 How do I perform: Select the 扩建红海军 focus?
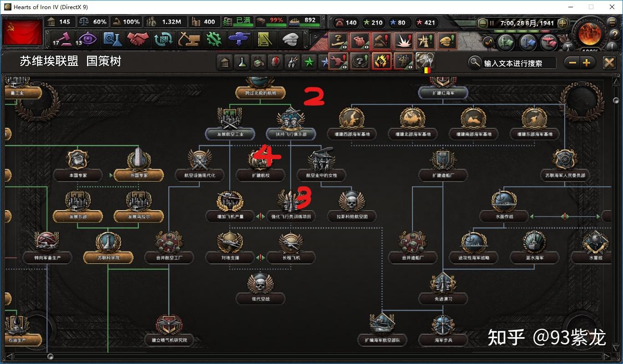click(x=443, y=87)
